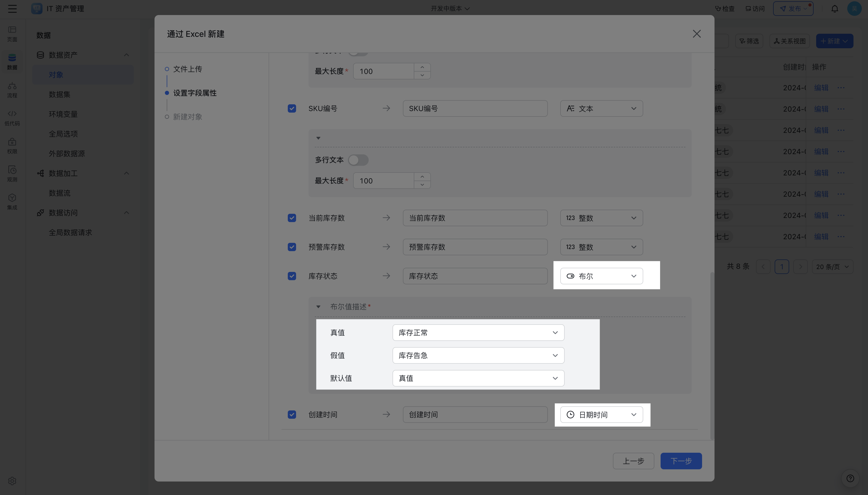Viewport: 868px width, 495px height.
Task: Open more actions for the first row
Action: click(841, 88)
